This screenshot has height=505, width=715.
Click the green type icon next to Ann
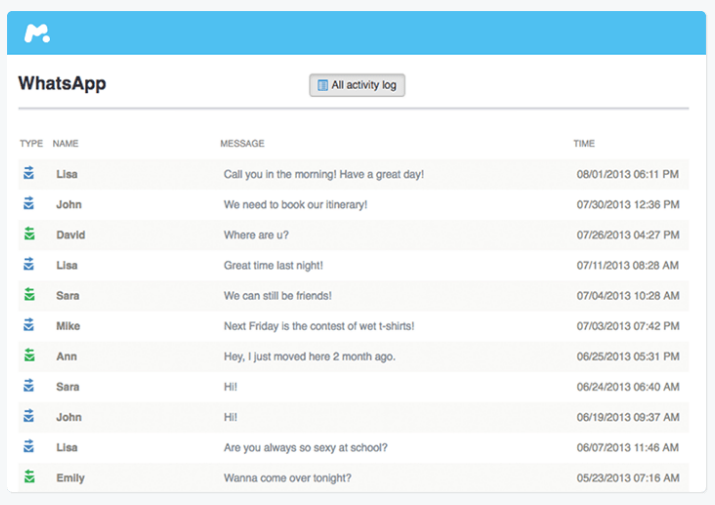point(29,356)
